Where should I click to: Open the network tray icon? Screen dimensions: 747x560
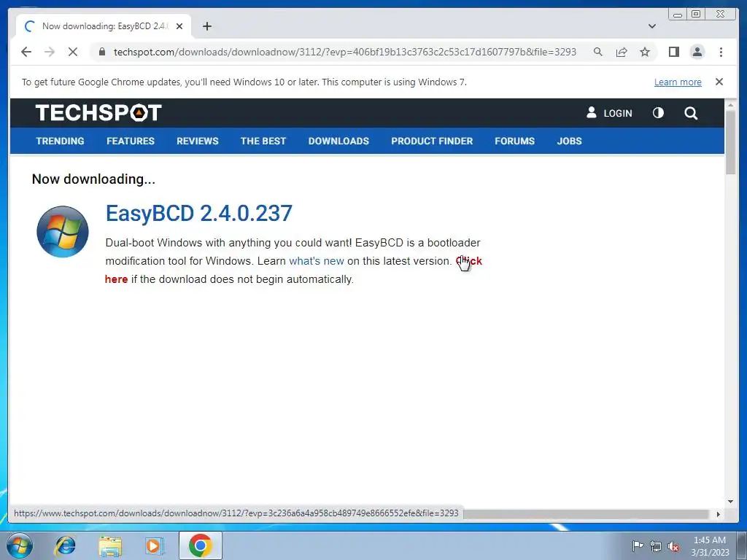[x=656, y=545]
